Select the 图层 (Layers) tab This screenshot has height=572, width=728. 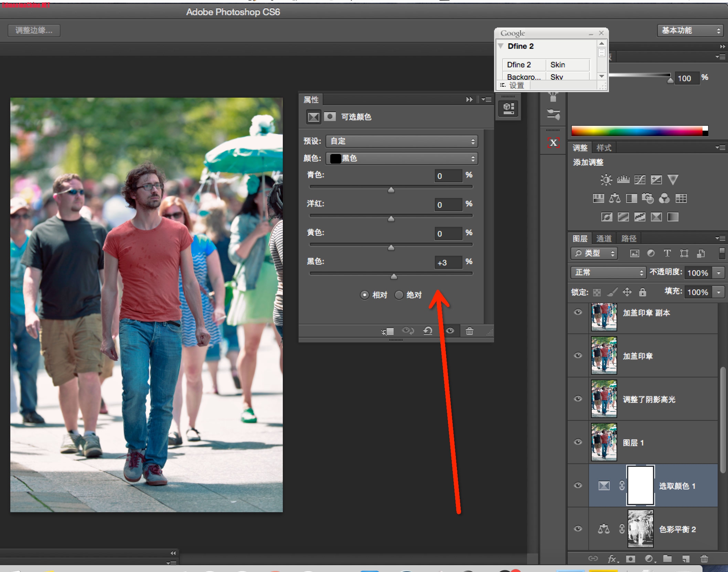[x=580, y=238]
